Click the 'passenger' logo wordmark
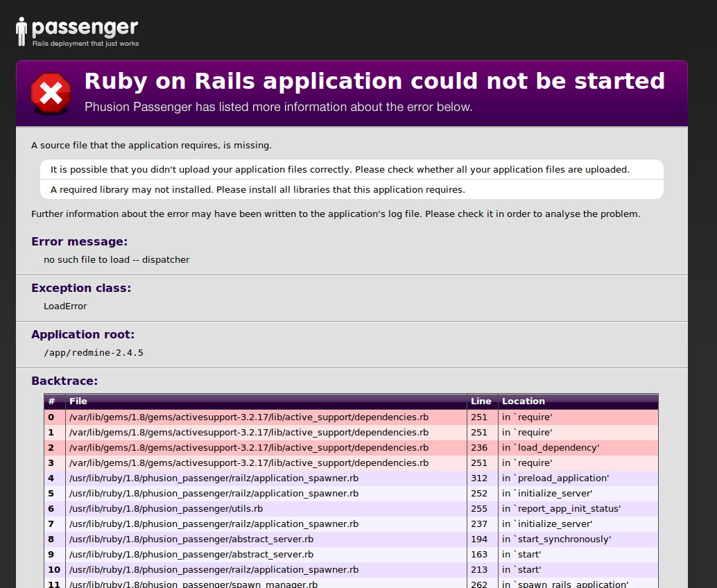 coord(85,28)
